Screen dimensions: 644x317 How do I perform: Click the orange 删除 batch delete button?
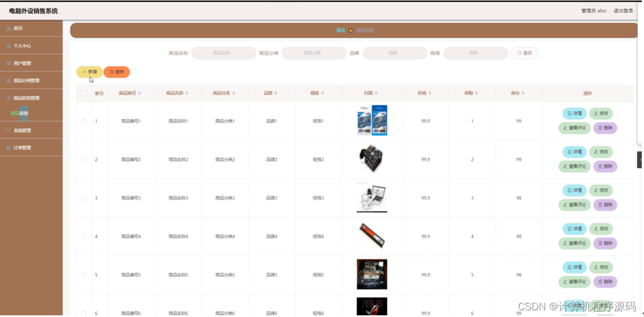tap(117, 72)
